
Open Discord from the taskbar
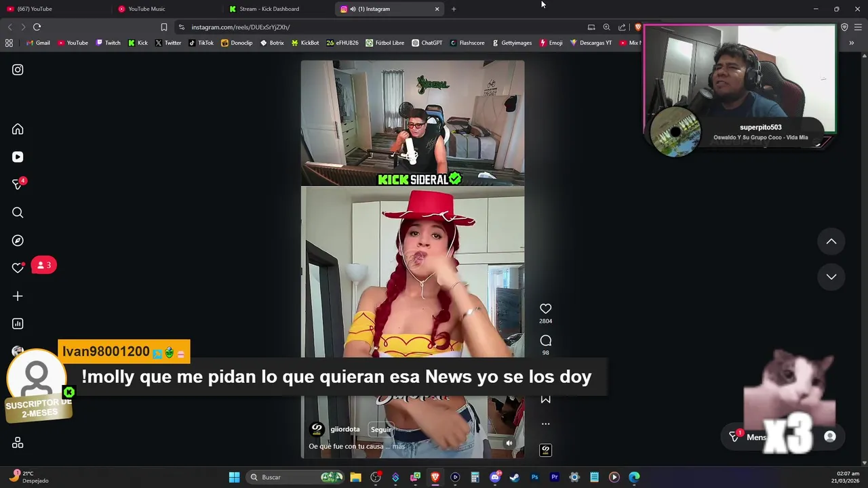click(x=495, y=477)
